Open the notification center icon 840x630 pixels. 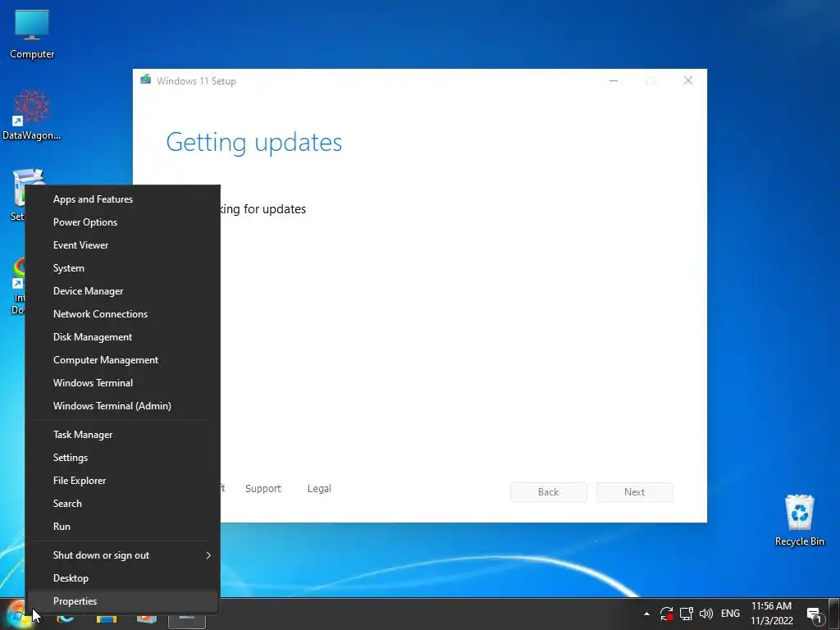click(x=815, y=615)
